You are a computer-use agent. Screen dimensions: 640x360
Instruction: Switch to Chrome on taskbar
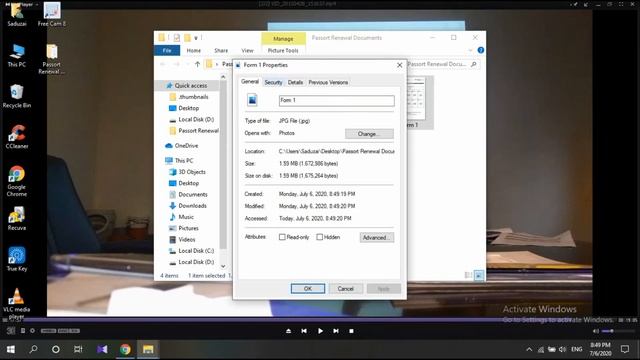(x=125, y=349)
